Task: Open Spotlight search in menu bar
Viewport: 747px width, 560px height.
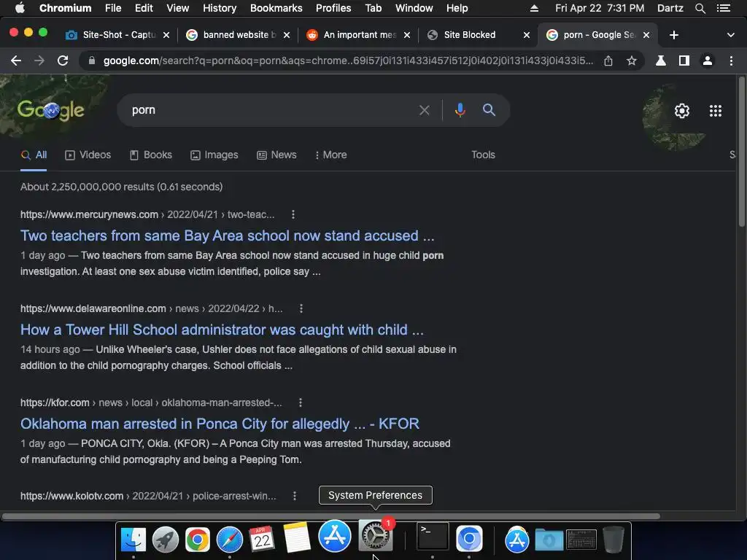Action: tap(700, 8)
